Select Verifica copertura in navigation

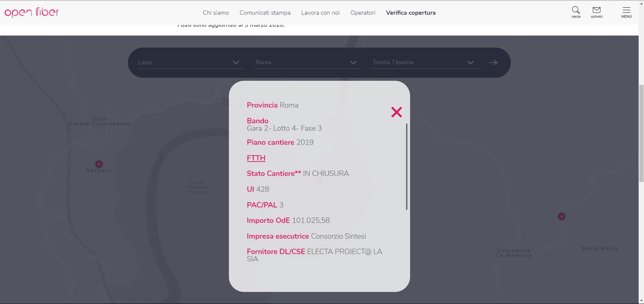(x=411, y=13)
